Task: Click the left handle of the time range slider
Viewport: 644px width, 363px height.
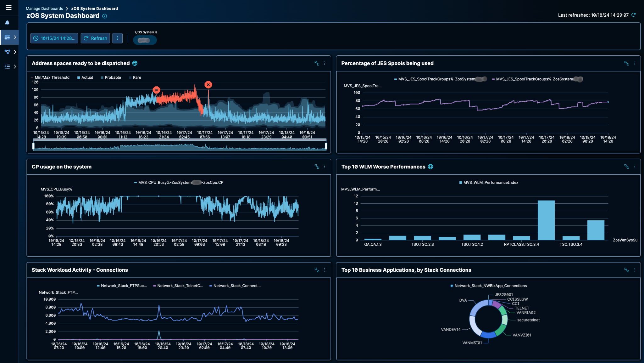Action: click(x=33, y=146)
